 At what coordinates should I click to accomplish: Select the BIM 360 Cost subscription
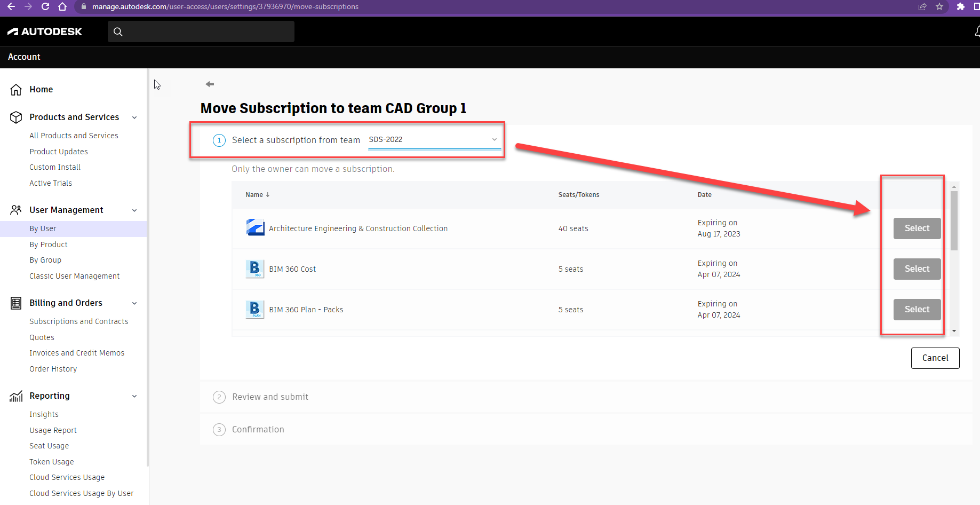917,269
